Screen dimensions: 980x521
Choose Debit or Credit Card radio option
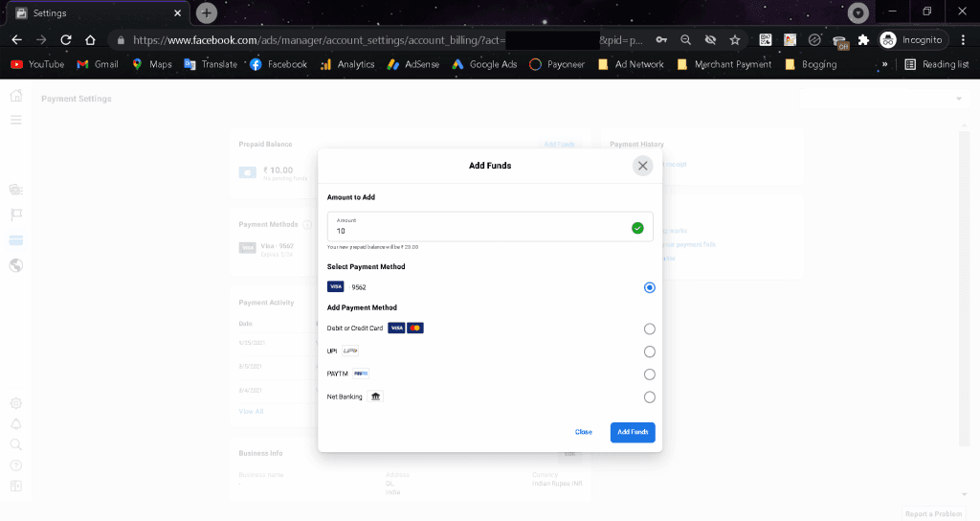click(650, 329)
